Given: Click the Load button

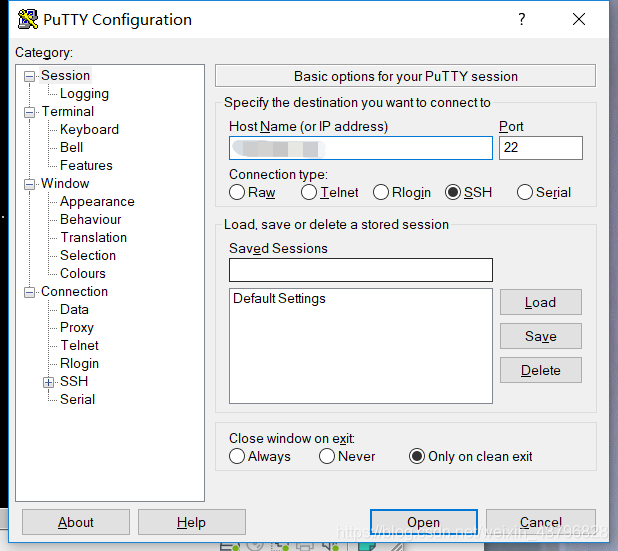Looking at the screenshot, I should [x=541, y=302].
